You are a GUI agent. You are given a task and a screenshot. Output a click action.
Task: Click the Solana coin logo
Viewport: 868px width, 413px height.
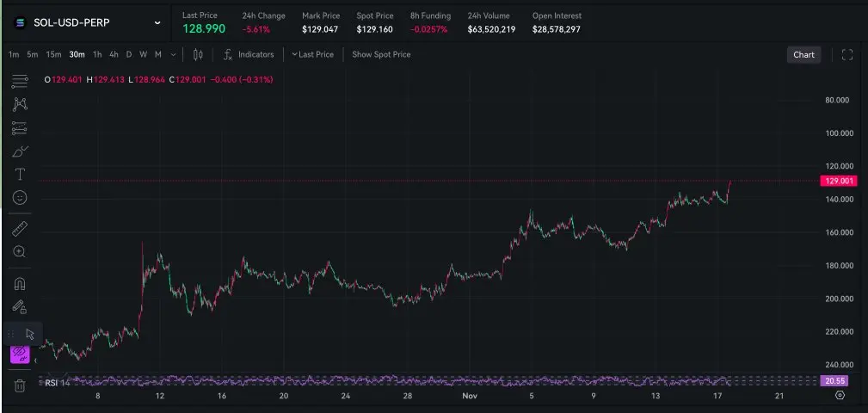click(20, 22)
